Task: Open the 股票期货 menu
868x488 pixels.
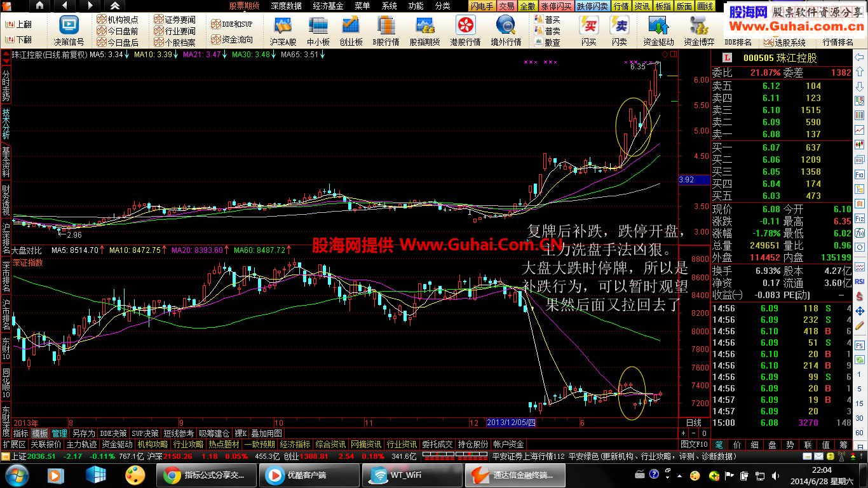Action: pos(244,6)
